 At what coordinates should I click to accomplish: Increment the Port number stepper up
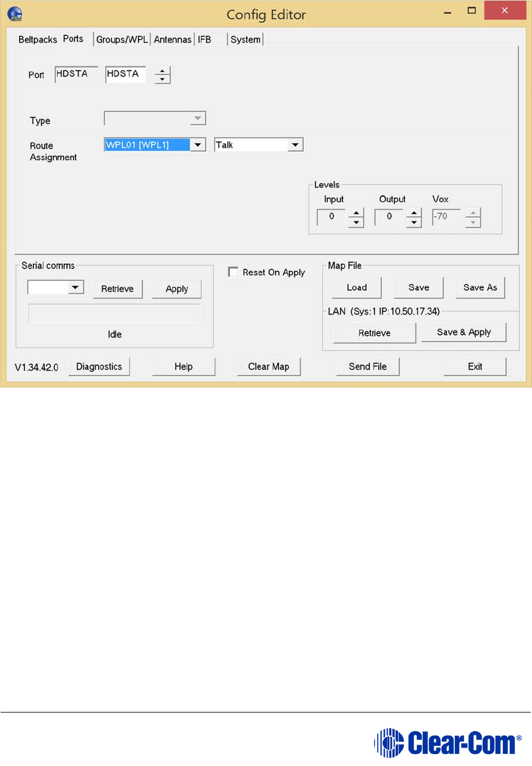[162, 71]
